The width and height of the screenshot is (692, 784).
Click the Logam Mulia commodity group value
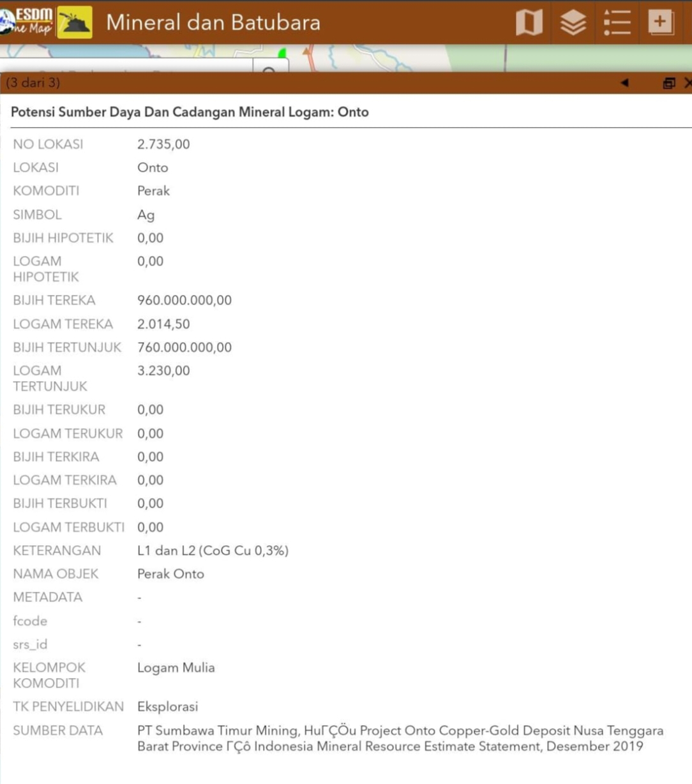[x=176, y=668]
